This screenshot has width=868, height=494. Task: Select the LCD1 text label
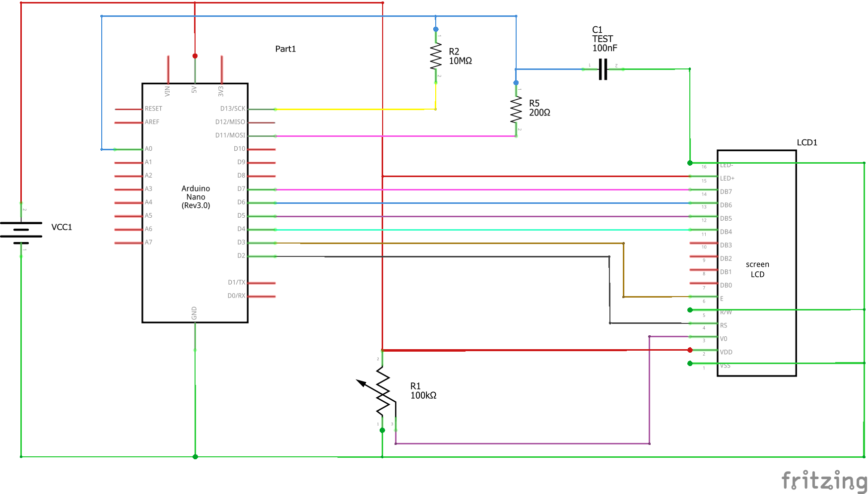point(807,141)
